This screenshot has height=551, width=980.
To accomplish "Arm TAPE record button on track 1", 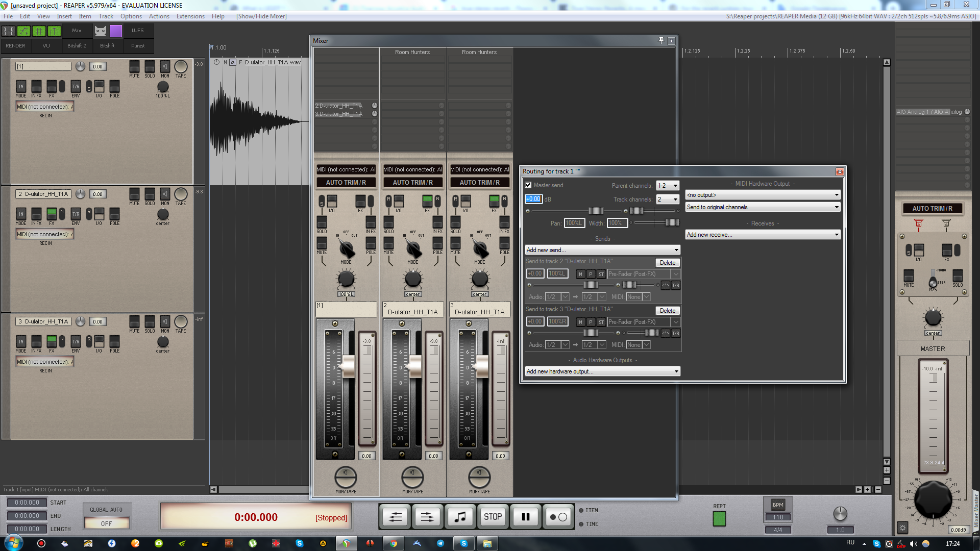I will click(181, 67).
